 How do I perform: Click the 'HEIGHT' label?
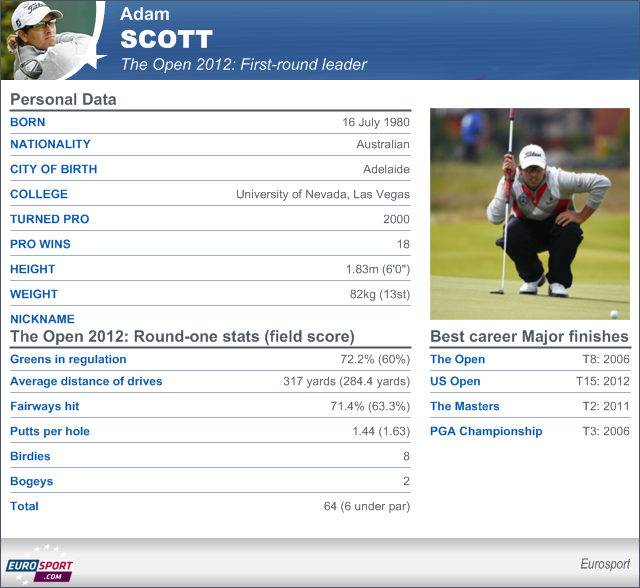tap(33, 269)
